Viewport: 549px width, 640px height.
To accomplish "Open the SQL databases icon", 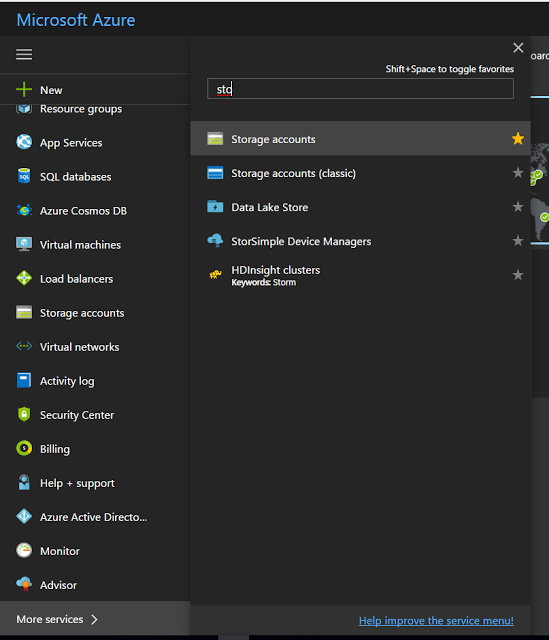I will (24, 176).
